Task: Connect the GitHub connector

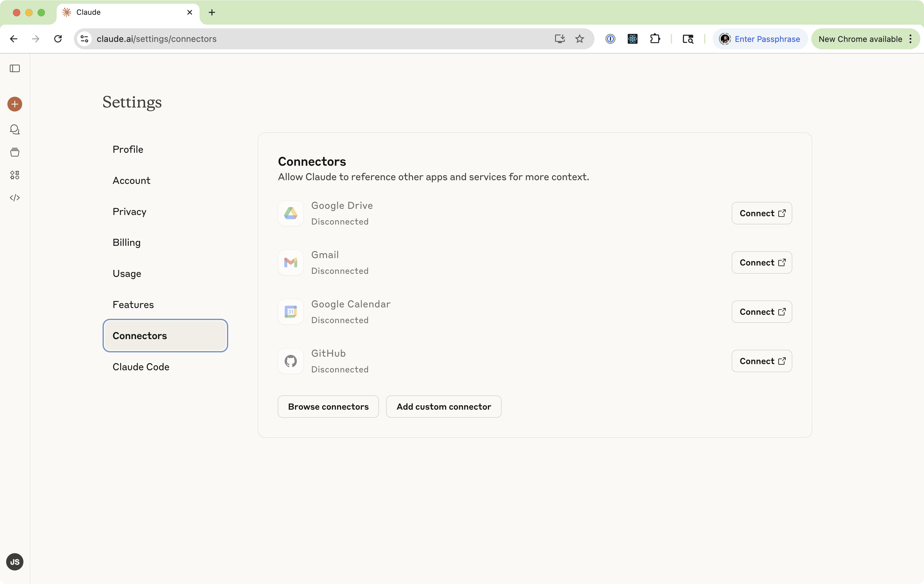Action: pyautogui.click(x=762, y=361)
